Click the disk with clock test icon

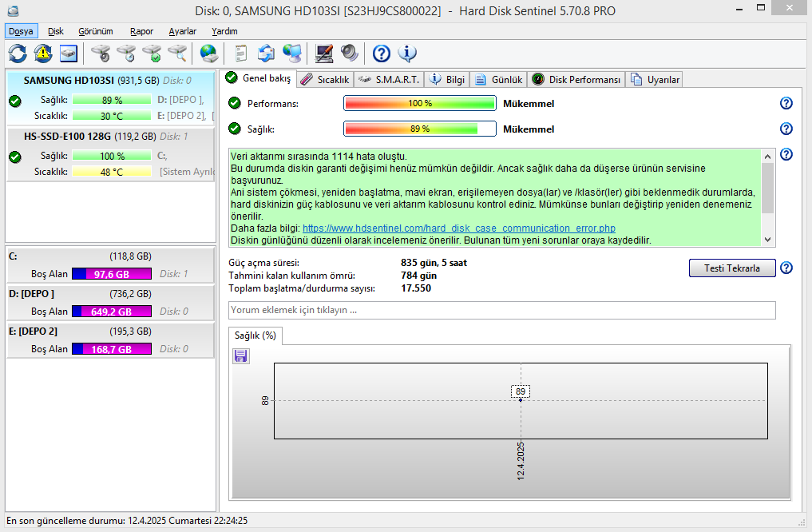[x=126, y=54]
